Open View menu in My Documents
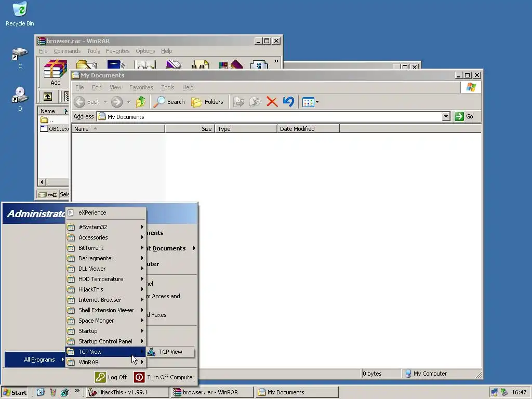 115,87
